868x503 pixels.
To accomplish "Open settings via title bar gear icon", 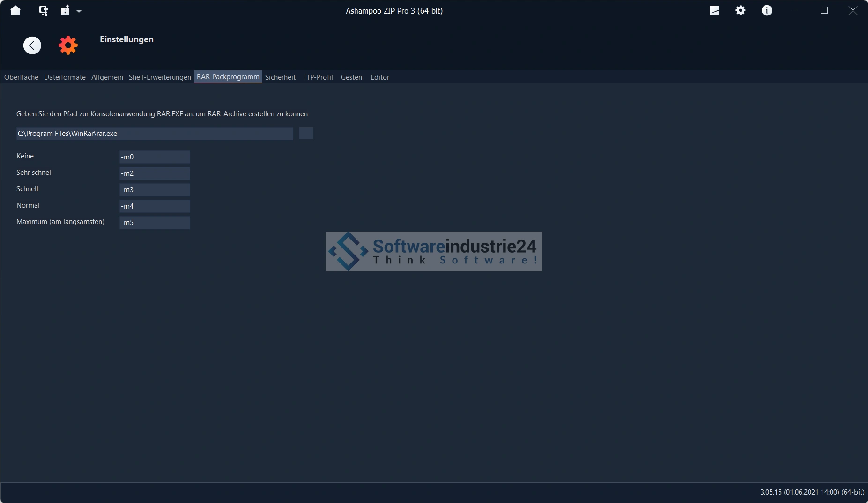I will coord(740,10).
